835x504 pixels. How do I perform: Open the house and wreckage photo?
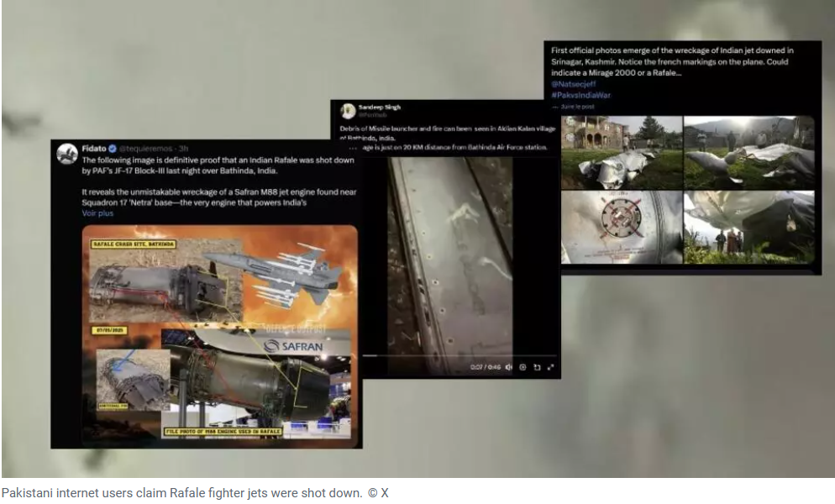pos(622,152)
